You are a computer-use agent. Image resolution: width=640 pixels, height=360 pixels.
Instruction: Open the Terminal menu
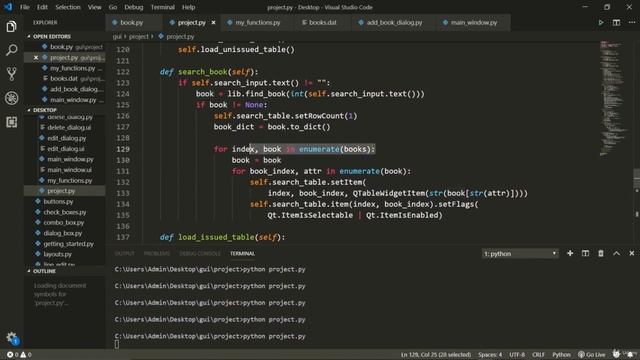click(162, 7)
